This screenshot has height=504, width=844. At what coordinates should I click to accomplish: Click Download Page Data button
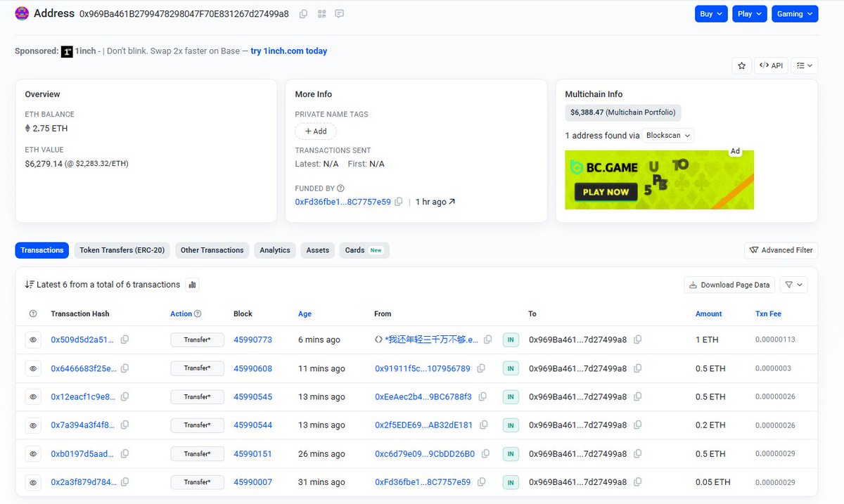click(x=729, y=285)
